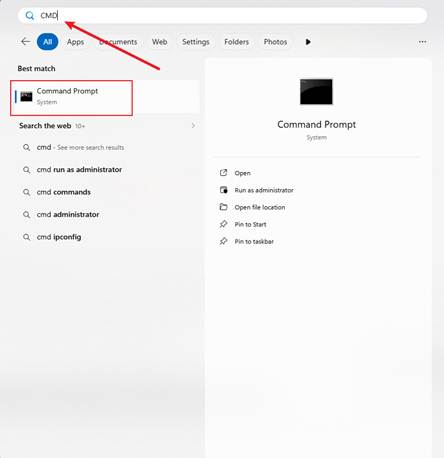Click the pin icon beside Pin to Start

click(x=223, y=224)
